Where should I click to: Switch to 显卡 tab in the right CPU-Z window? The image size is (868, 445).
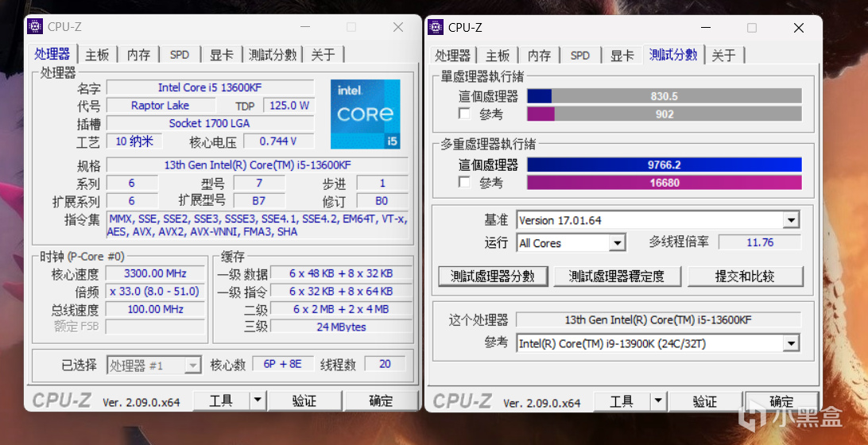click(x=622, y=56)
